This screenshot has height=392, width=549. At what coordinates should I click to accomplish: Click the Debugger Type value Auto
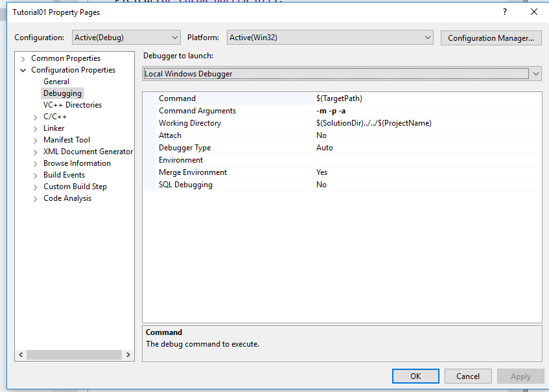coord(325,147)
